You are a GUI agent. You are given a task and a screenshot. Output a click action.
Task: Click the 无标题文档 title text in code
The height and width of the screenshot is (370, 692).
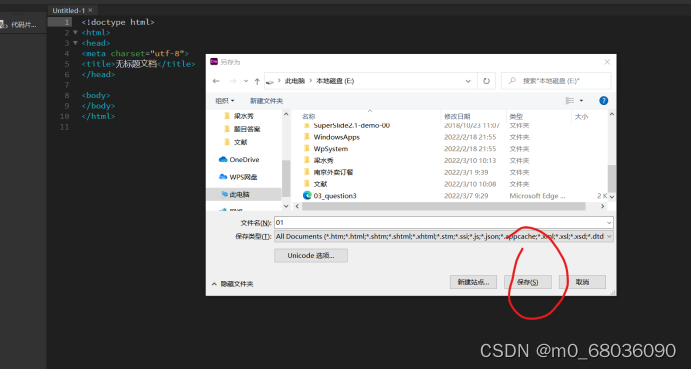137,64
